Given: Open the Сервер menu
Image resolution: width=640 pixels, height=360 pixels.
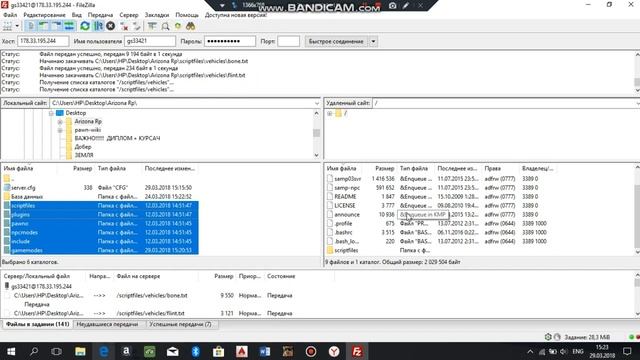Looking at the screenshot, I should coord(129,15).
